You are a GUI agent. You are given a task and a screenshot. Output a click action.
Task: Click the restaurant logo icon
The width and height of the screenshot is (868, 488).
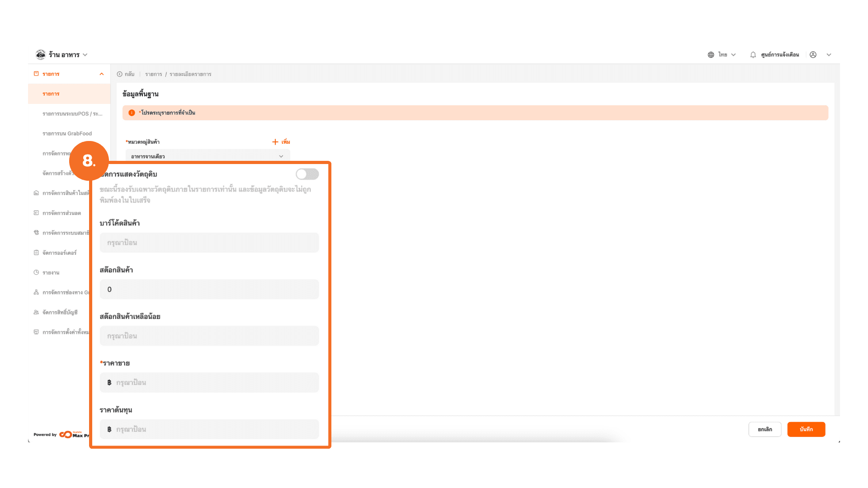point(41,55)
